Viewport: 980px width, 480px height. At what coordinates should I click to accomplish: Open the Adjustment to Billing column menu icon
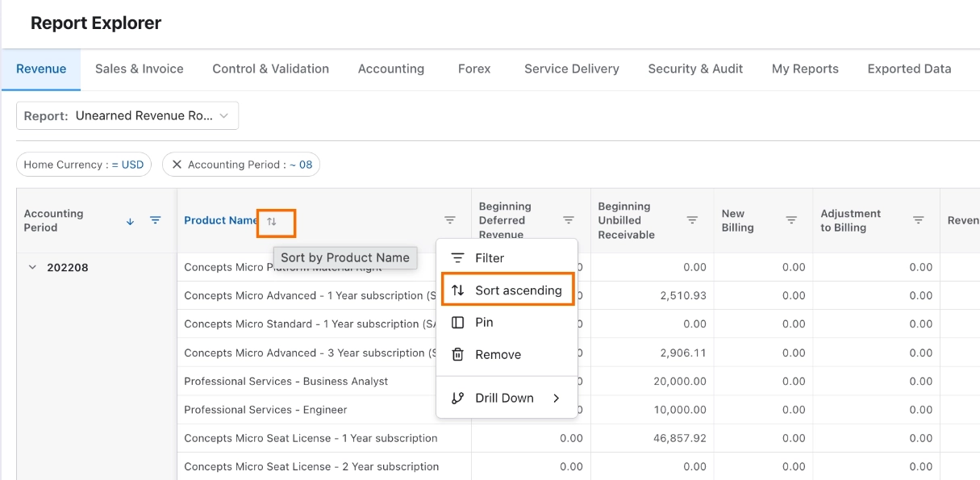pyautogui.click(x=919, y=220)
